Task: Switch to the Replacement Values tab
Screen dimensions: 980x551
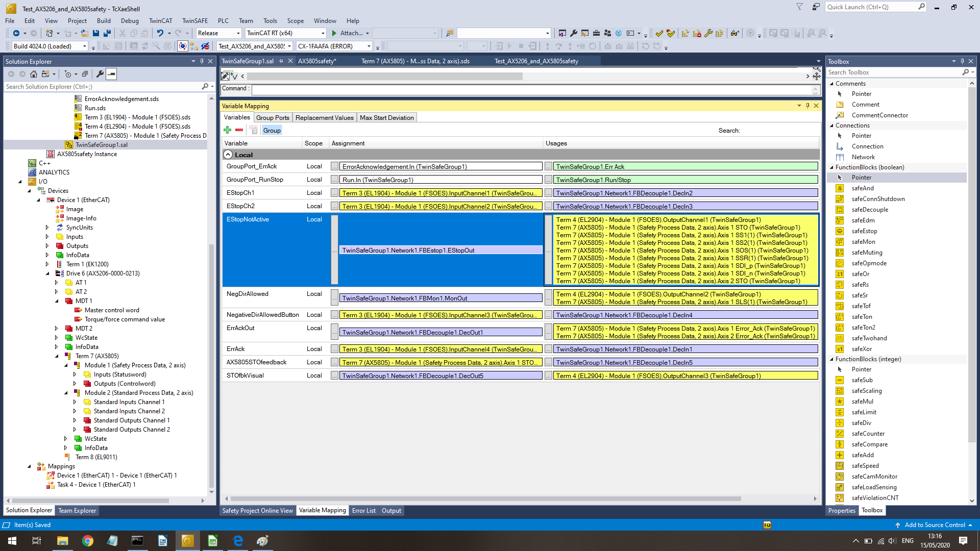Action: (x=324, y=118)
